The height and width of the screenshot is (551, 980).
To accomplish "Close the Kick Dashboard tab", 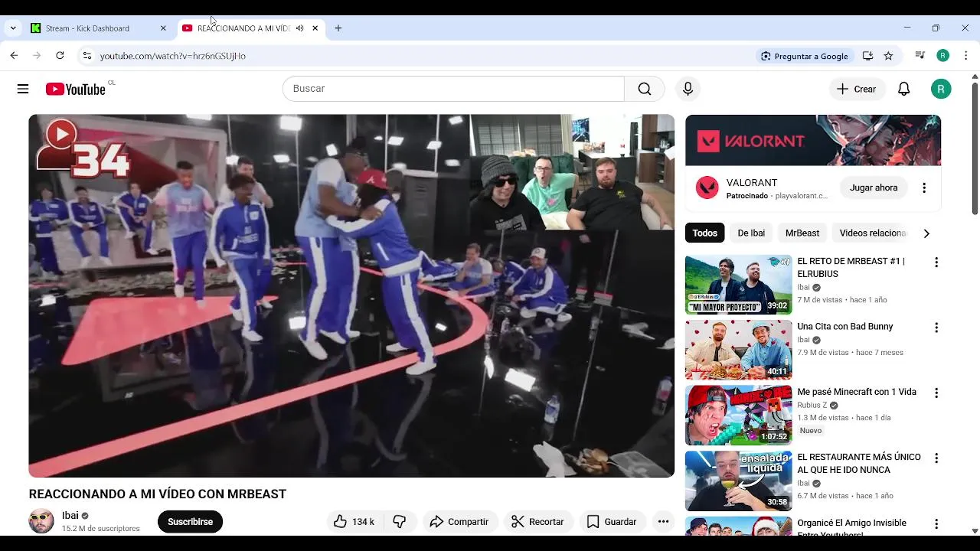I will [x=163, y=28].
